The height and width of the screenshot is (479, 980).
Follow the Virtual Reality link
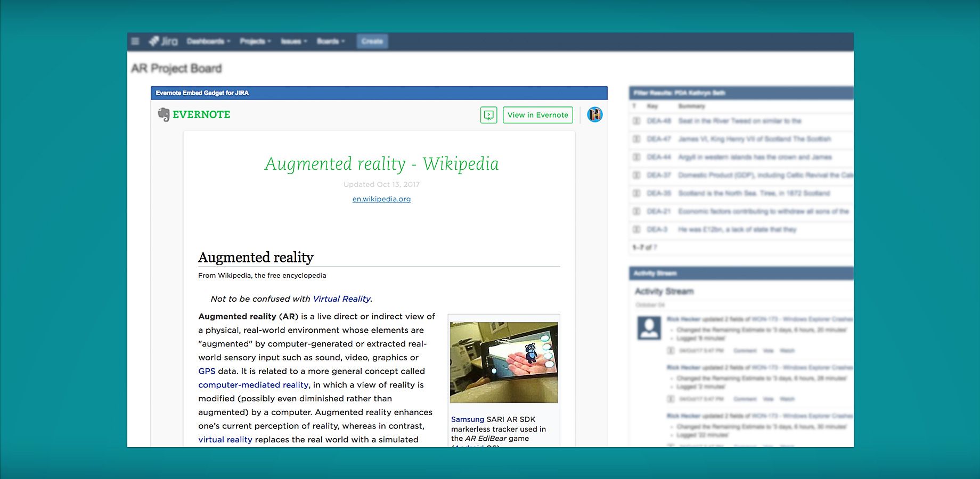tap(341, 299)
